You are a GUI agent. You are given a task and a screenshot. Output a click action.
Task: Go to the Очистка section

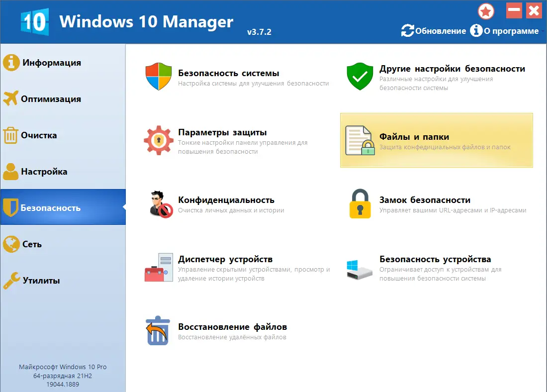(63, 135)
